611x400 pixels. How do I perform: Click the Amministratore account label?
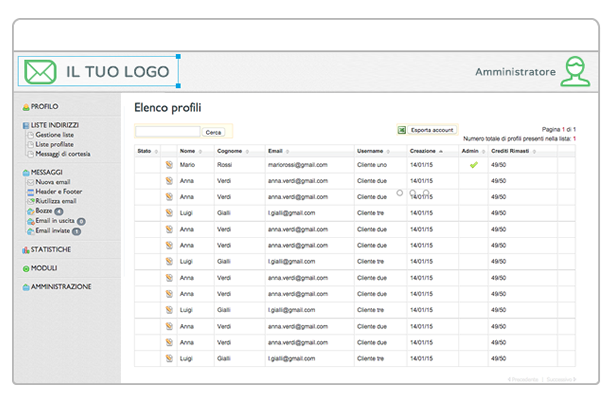click(516, 72)
